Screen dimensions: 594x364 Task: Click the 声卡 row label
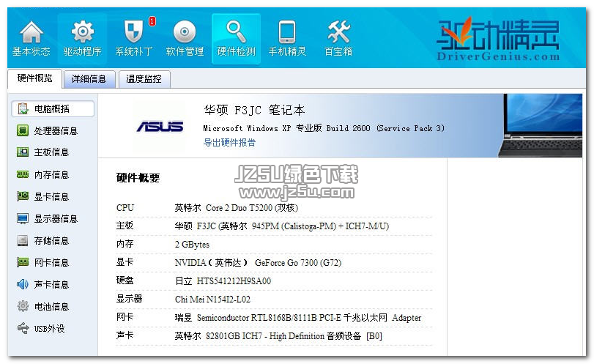click(125, 335)
